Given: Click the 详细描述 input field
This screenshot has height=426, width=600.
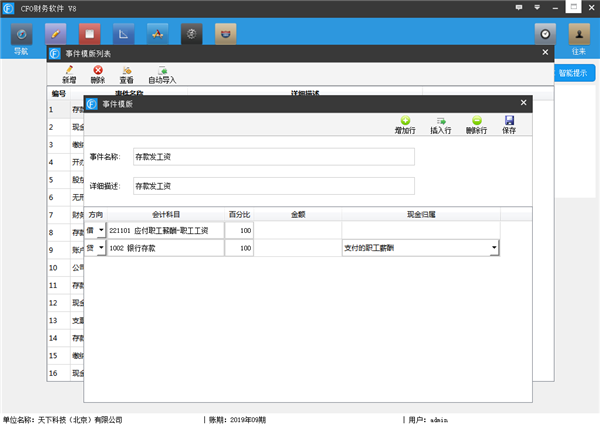Looking at the screenshot, I should 272,186.
